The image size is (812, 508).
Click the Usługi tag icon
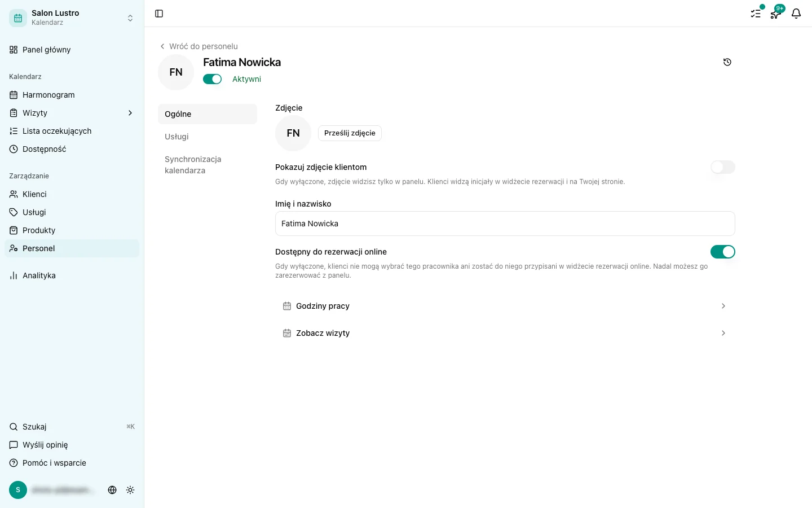pyautogui.click(x=14, y=212)
